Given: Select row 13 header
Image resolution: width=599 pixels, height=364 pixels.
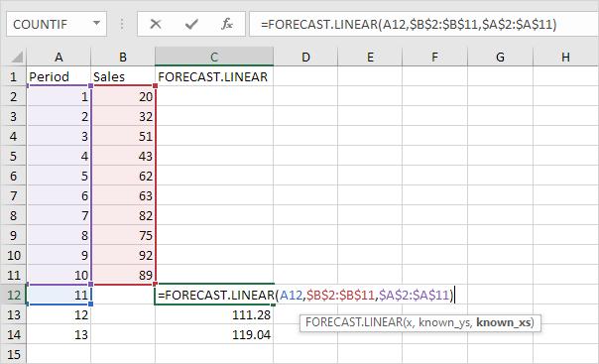Looking at the screenshot, I should click(13, 314).
